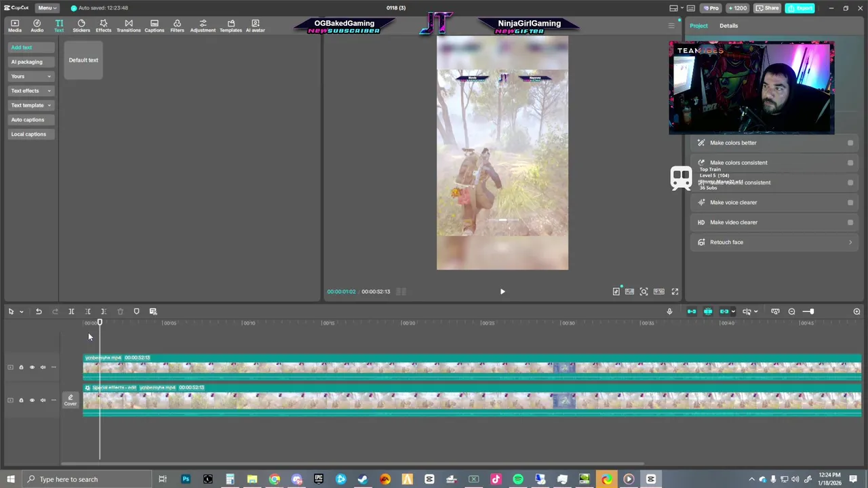Toggle Make colors better checkbox

point(850,143)
